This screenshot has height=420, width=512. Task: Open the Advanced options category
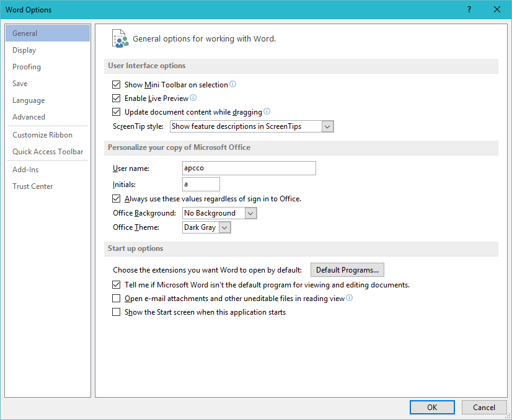[29, 117]
